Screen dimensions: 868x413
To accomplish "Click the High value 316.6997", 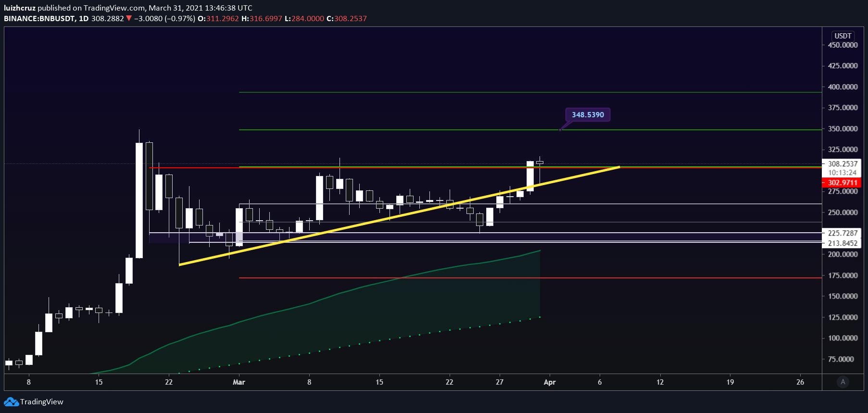I will (265, 19).
